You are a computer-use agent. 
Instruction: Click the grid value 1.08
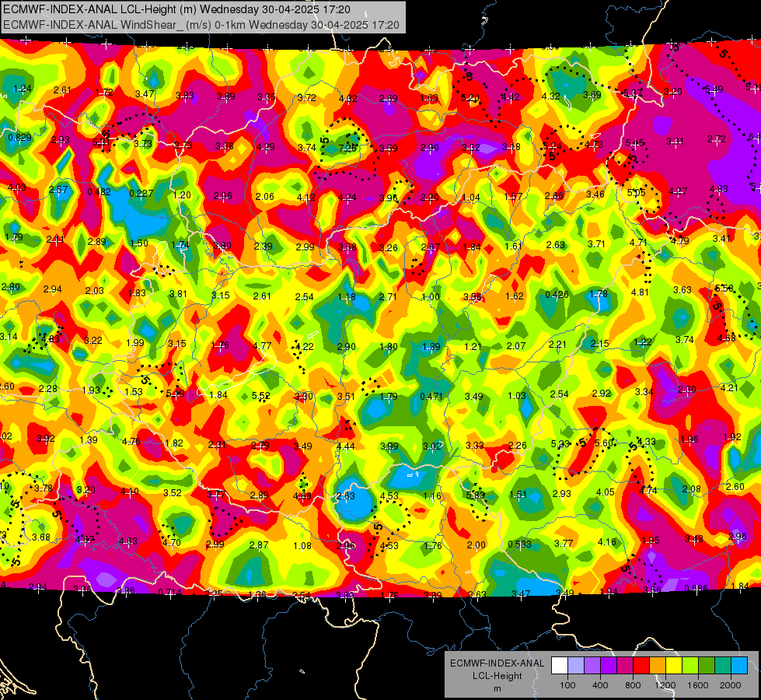302,545
